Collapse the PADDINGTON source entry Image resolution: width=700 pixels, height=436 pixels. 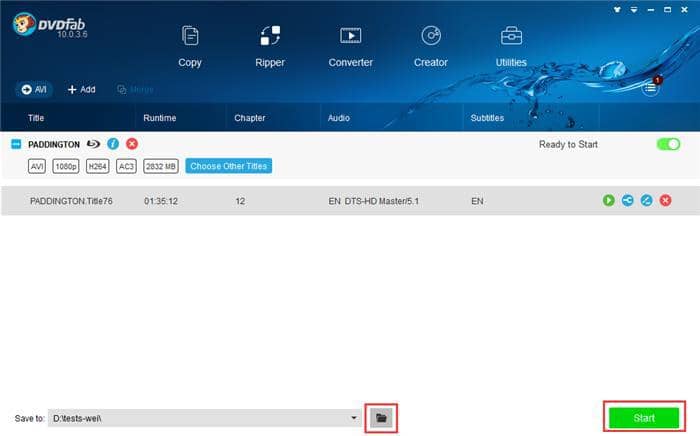(16, 144)
